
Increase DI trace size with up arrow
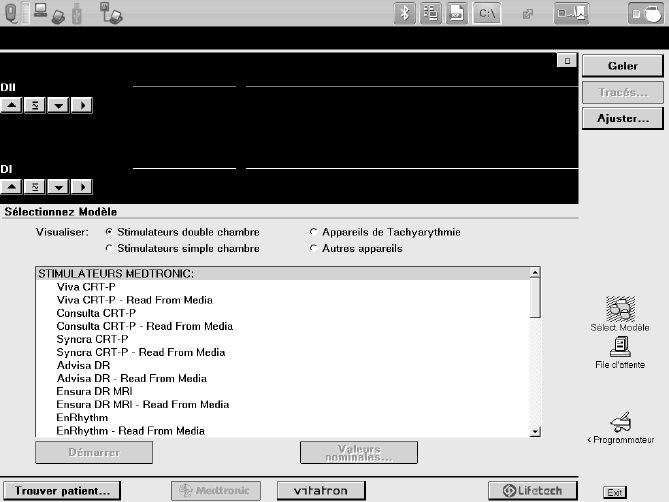[x=12, y=187]
